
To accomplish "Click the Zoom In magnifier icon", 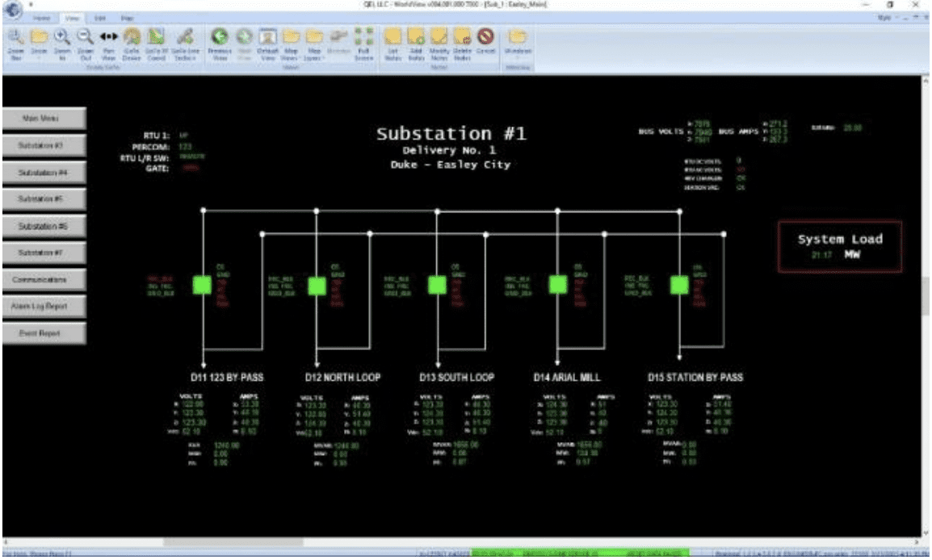I will tap(62, 44).
